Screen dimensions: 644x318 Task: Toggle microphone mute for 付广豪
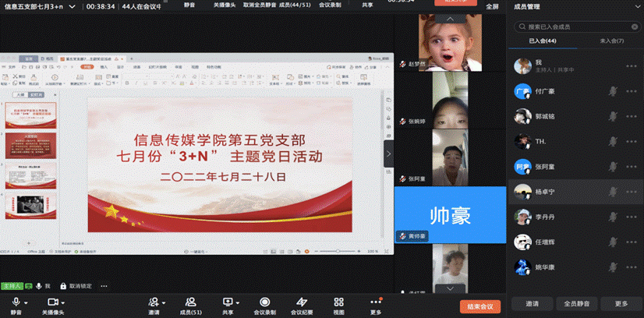coord(614,91)
